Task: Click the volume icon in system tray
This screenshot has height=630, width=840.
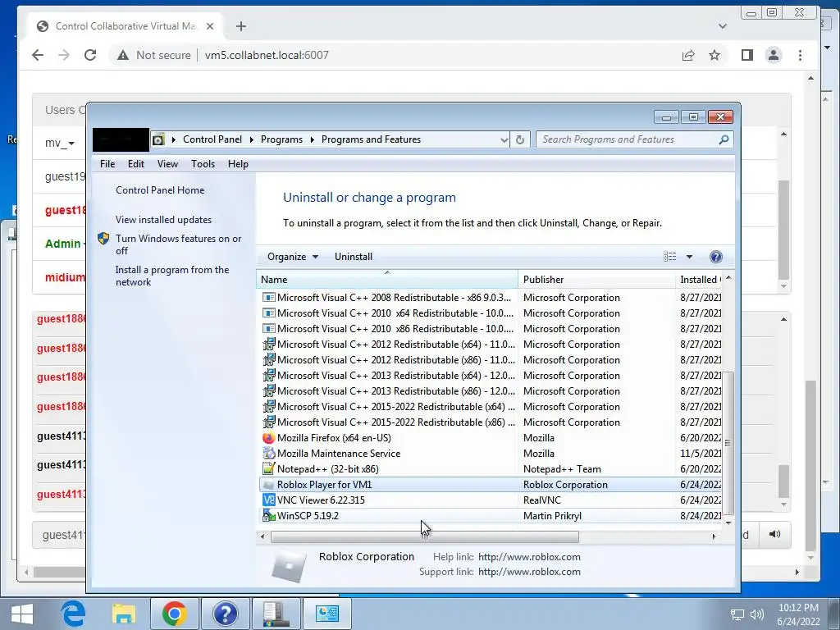Action: click(756, 614)
